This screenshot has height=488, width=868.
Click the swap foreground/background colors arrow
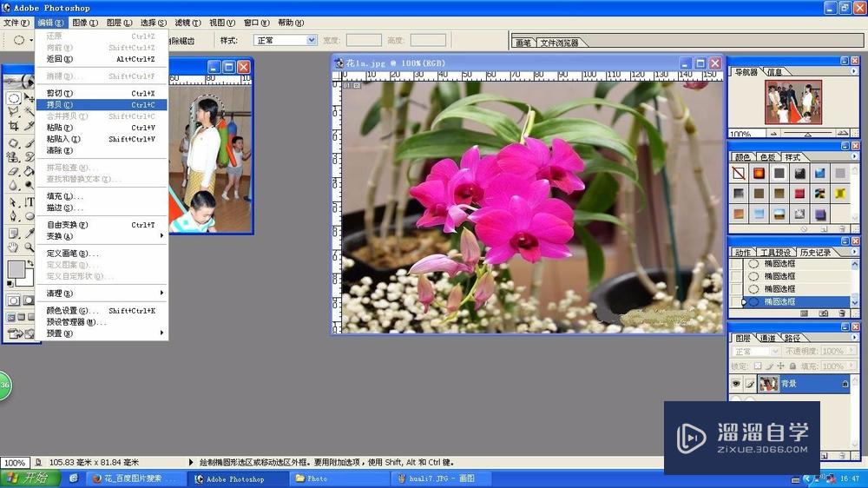point(31,264)
